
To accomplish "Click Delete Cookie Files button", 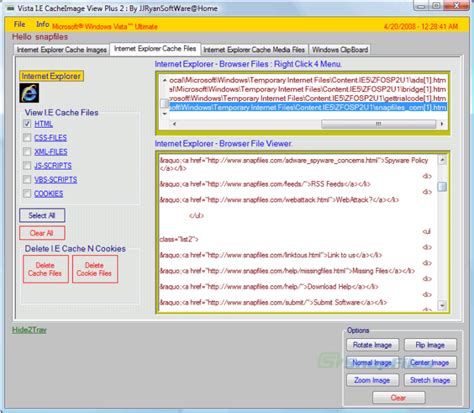I will (95, 269).
